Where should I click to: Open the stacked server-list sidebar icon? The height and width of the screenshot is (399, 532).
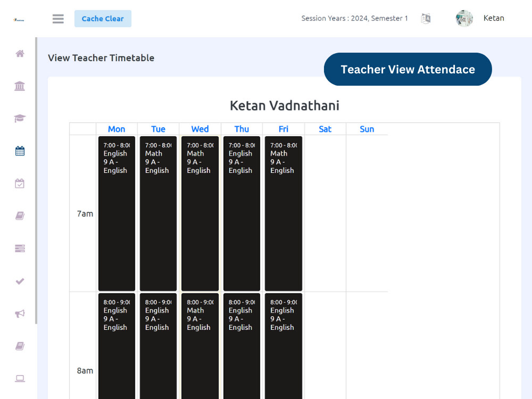pyautogui.click(x=20, y=248)
